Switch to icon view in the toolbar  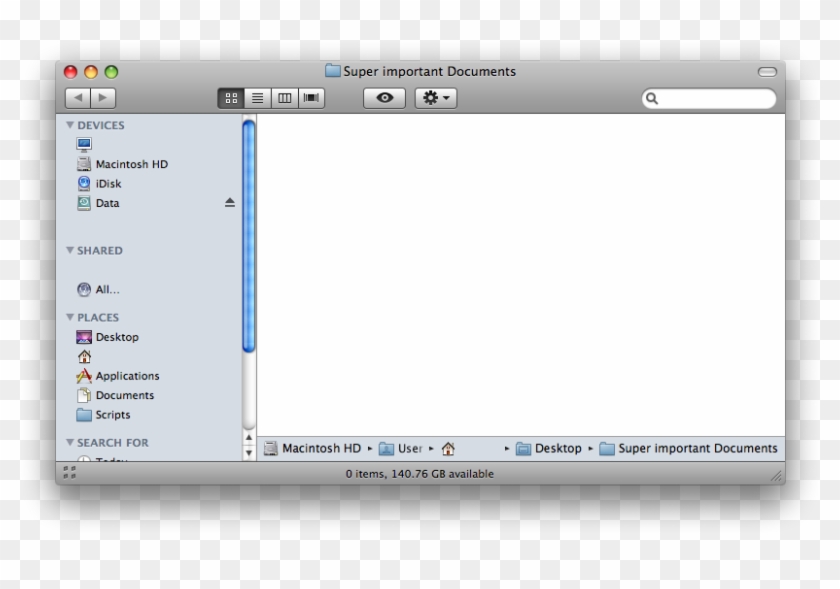coord(232,97)
